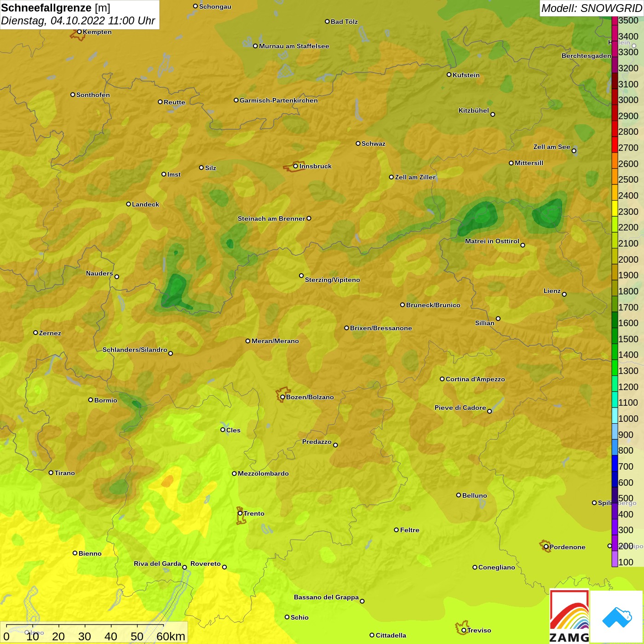Image resolution: width=644 pixels, height=644 pixels.
Task: Click the 3500 magenta legend swatch
Action: pyautogui.click(x=615, y=21)
